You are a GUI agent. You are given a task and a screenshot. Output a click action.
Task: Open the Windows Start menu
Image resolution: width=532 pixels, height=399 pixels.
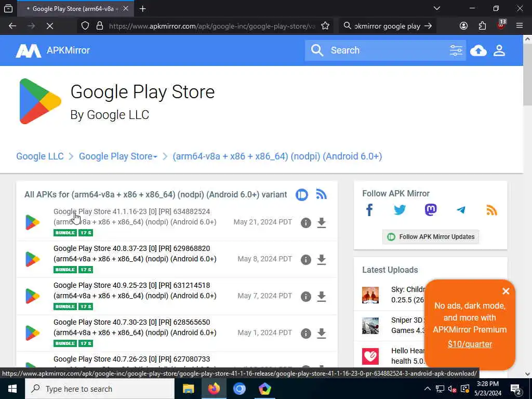pyautogui.click(x=12, y=389)
